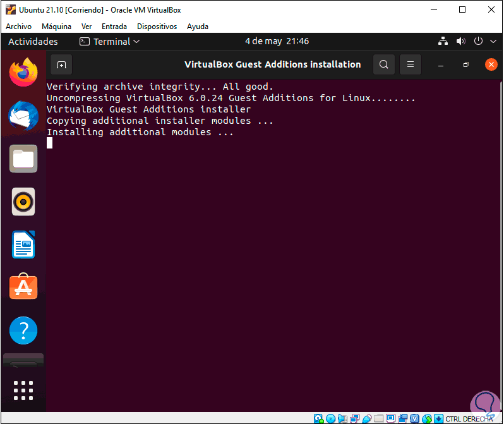Viewport: 504px width, 424px height.
Task: Open the Help icon in the dock
Action: pyautogui.click(x=23, y=330)
